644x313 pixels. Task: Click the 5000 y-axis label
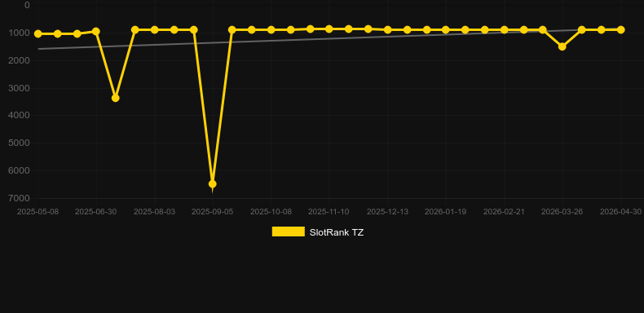click(20, 143)
